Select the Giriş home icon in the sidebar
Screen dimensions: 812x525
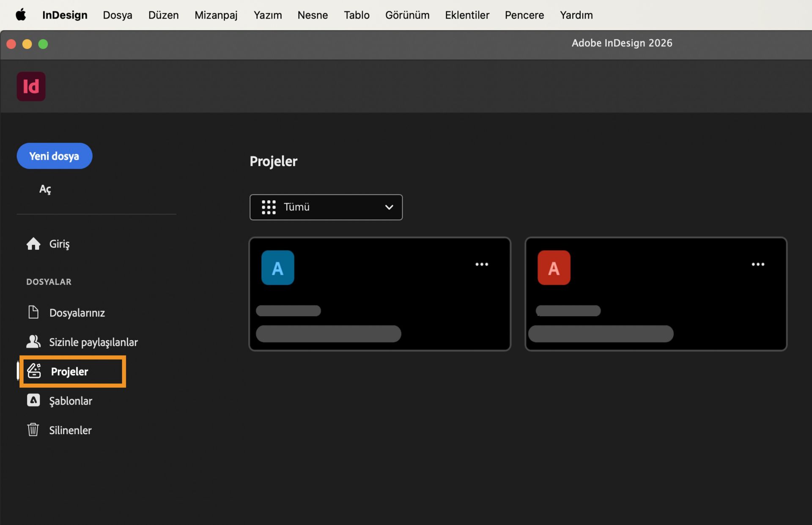pyautogui.click(x=33, y=243)
